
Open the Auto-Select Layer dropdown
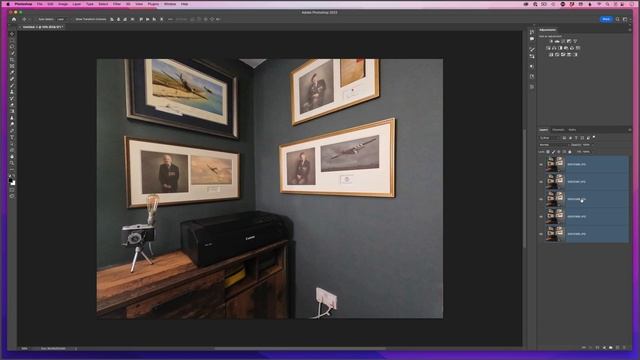click(61, 19)
